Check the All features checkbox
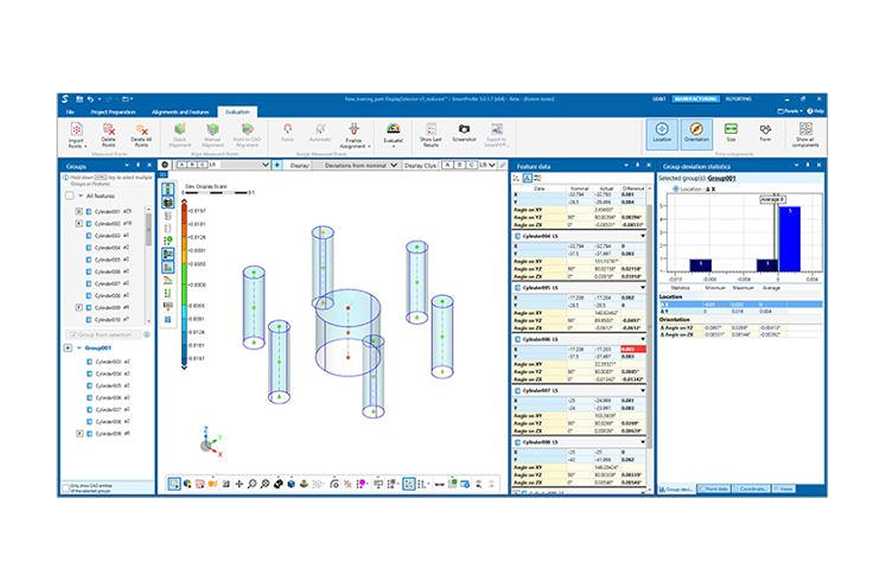 (x=70, y=196)
